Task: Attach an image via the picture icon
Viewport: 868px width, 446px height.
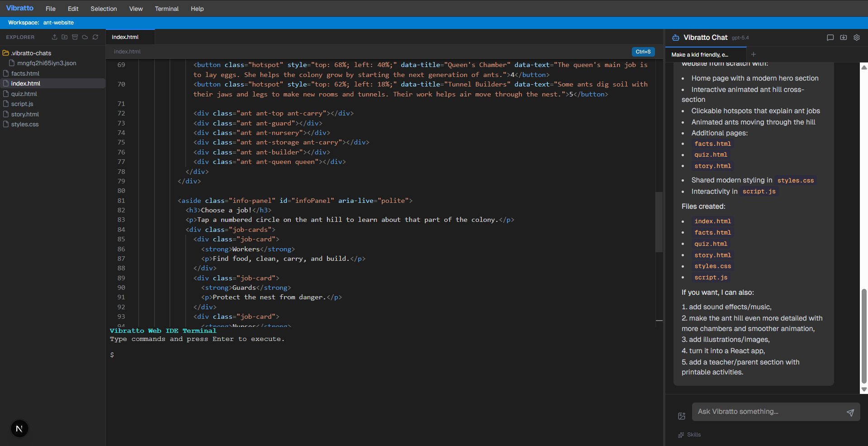Action: [682, 416]
